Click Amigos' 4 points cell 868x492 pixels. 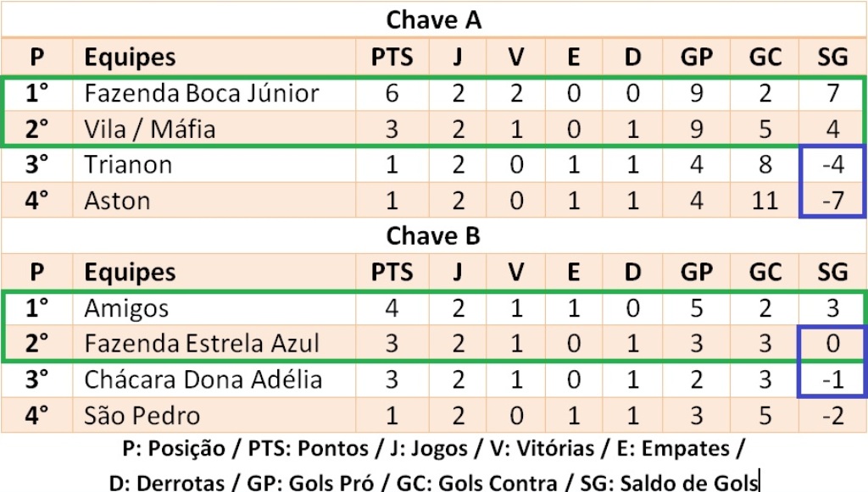[392, 308]
